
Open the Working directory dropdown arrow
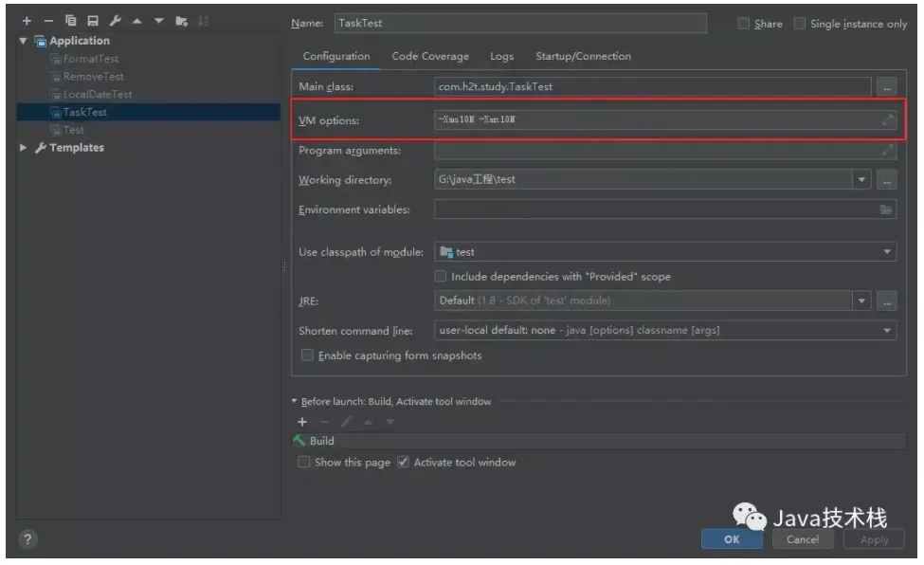[861, 180]
